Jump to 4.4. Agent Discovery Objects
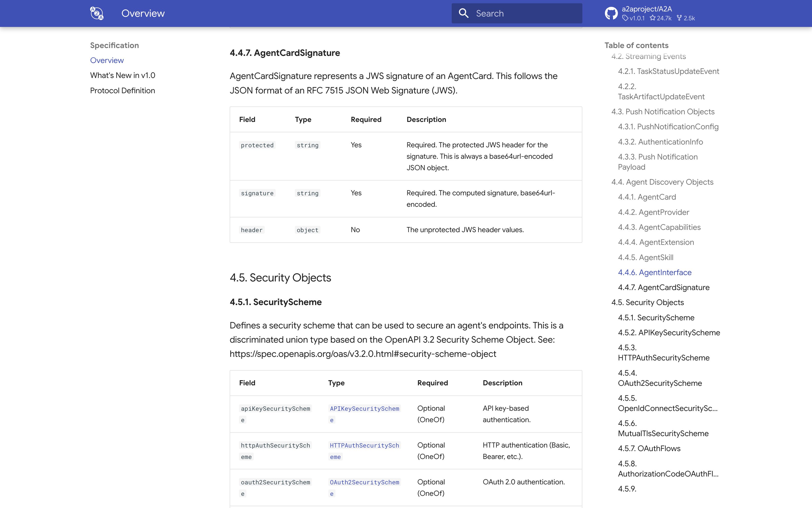Image resolution: width=812 pixels, height=508 pixels. click(662, 182)
